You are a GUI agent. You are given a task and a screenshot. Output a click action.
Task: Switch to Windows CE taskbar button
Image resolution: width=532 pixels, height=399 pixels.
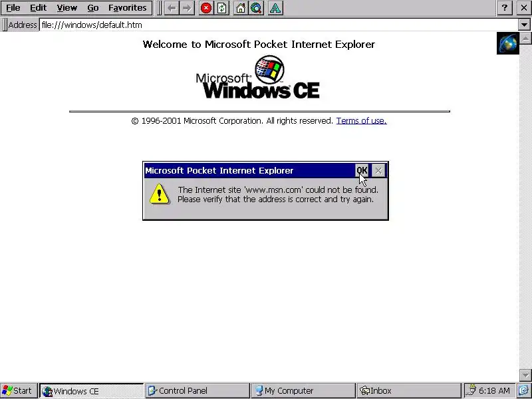pos(92,391)
